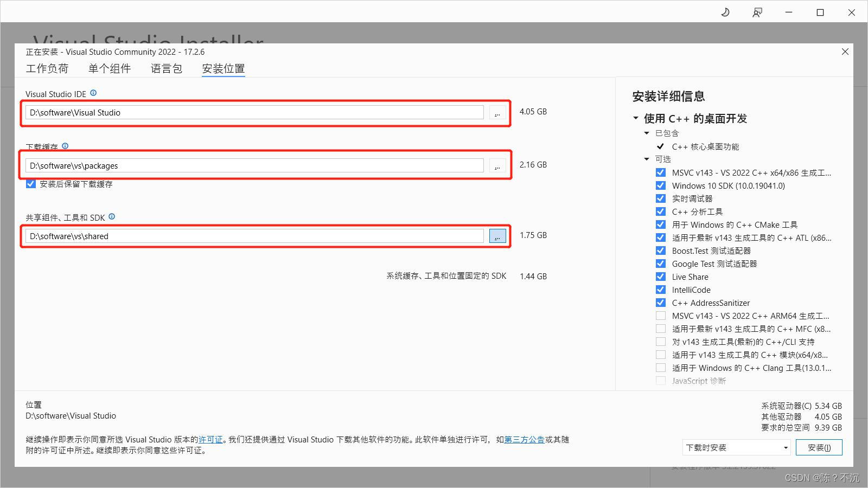Click the C++ 核心桌面功能 item
Image resolution: width=868 pixels, height=488 pixels.
tap(705, 146)
